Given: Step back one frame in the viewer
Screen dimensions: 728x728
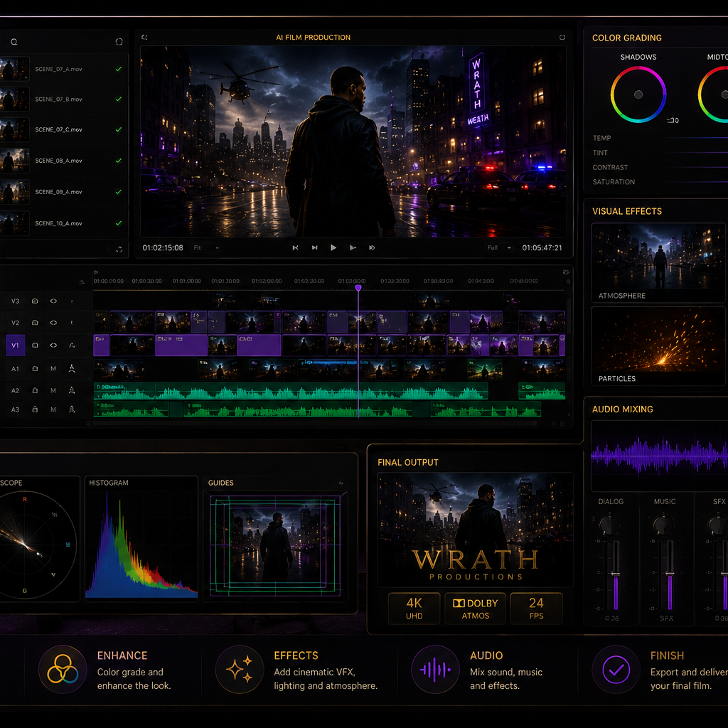Looking at the screenshot, I should tap(315, 248).
